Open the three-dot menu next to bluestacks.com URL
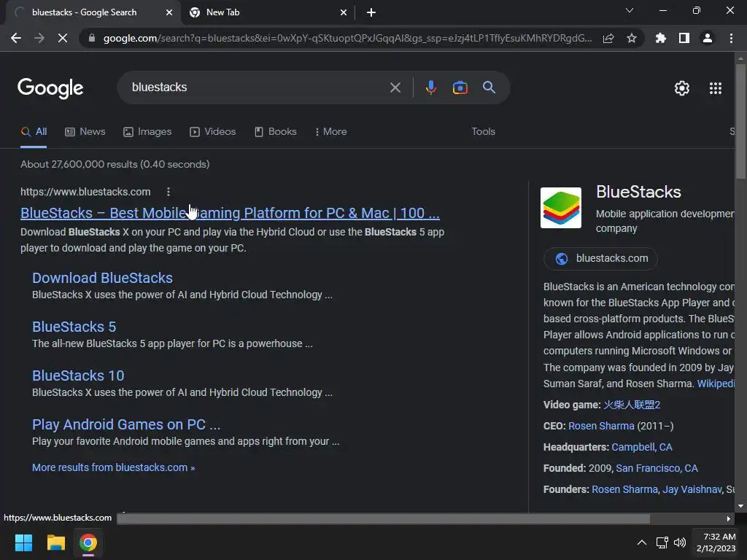This screenshot has height=560, width=747. point(169,192)
